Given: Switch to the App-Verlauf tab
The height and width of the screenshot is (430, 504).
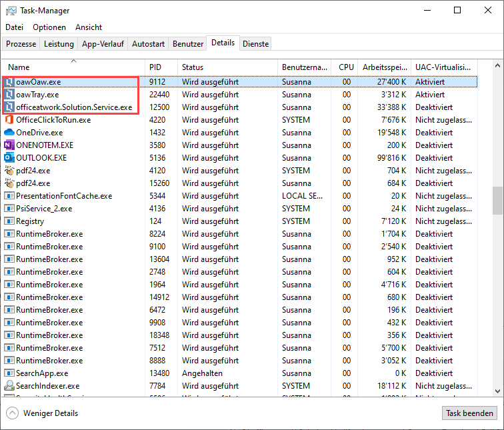Looking at the screenshot, I should tap(103, 44).
